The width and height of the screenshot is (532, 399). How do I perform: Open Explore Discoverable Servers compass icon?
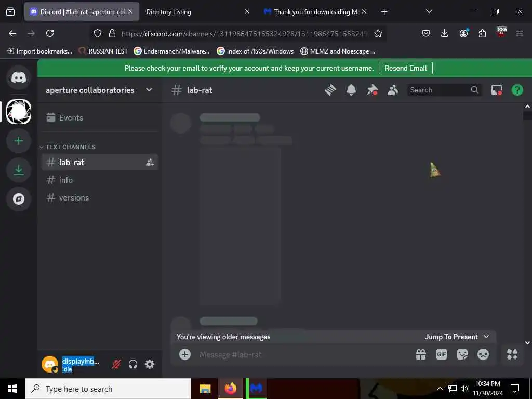(19, 199)
